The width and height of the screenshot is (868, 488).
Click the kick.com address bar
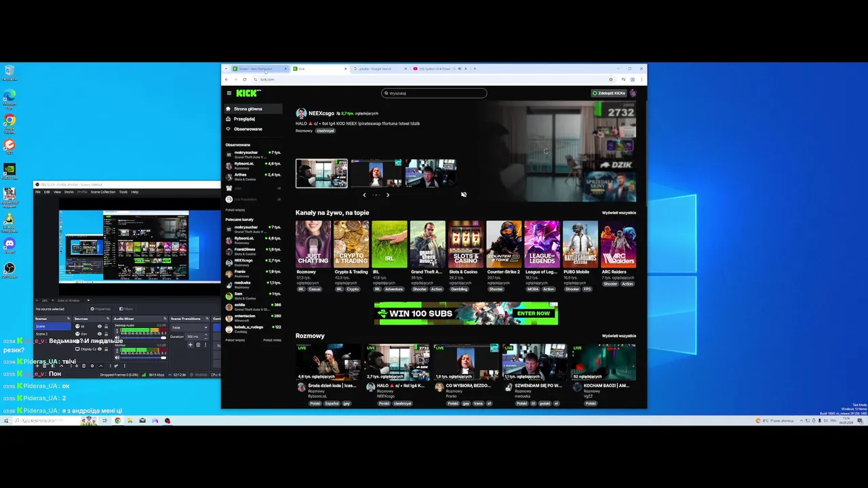coord(434,79)
